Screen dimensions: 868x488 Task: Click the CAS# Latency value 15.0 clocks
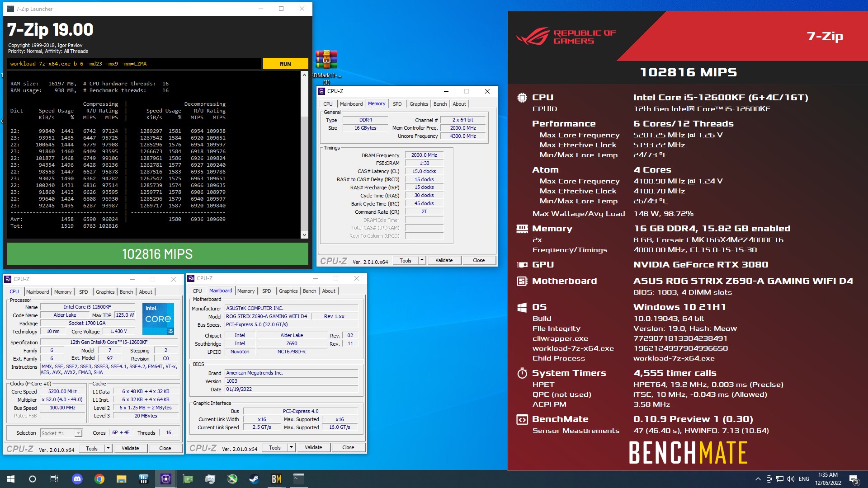click(424, 171)
